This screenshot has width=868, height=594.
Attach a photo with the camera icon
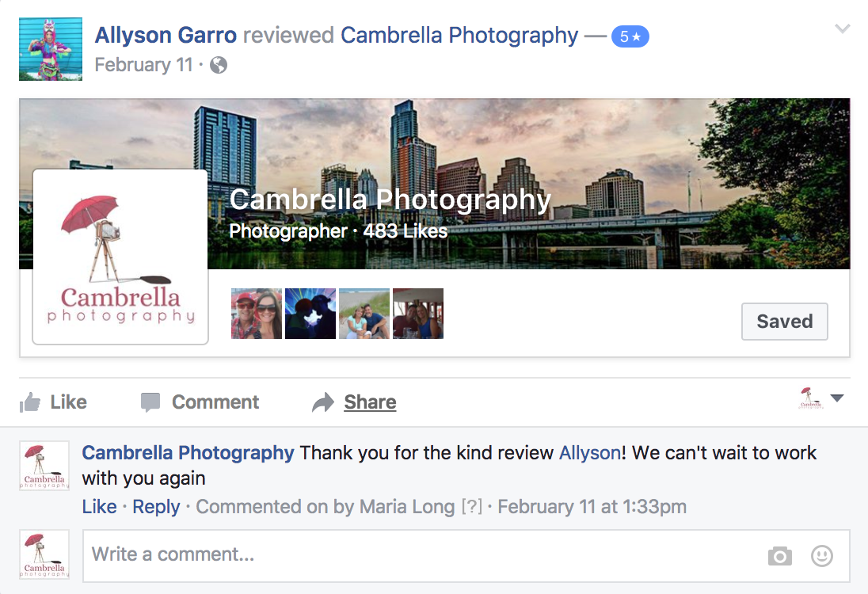780,556
